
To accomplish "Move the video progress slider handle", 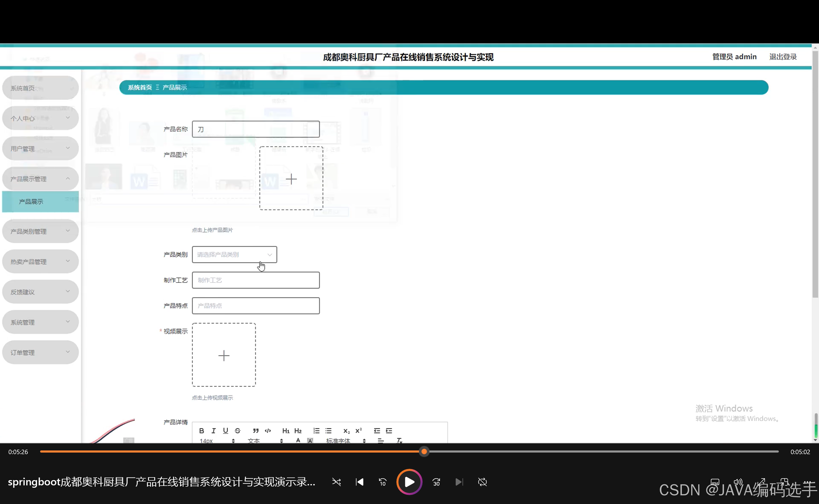I will tap(424, 452).
